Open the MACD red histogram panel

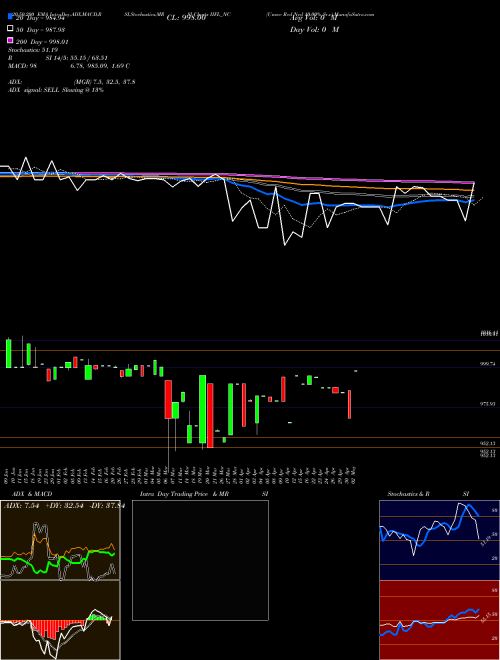[x=60, y=620]
